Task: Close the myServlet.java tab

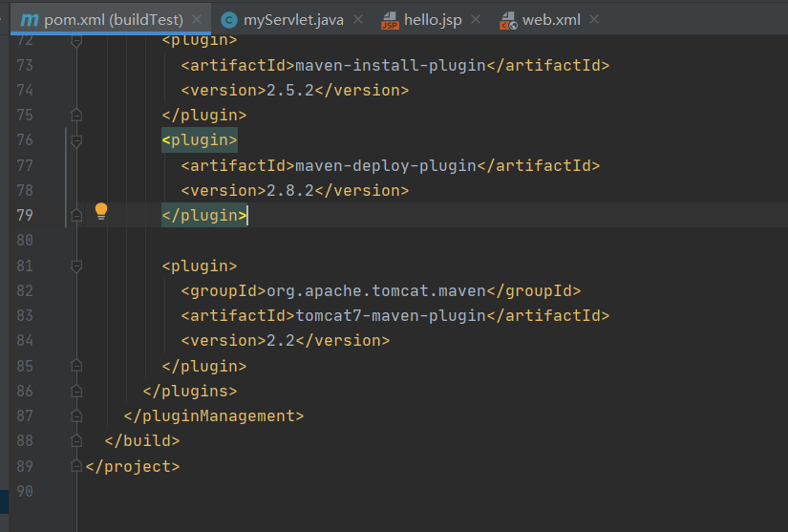Action: tap(358, 19)
